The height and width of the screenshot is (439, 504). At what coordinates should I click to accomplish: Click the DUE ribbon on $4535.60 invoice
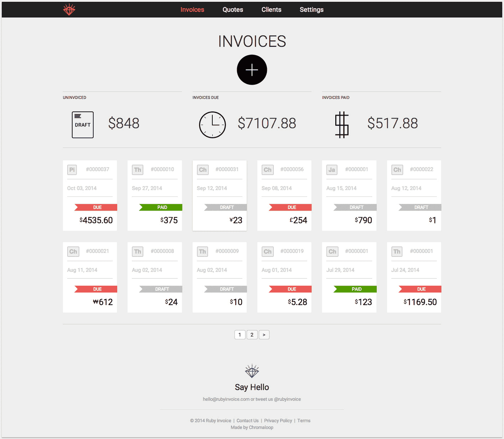(x=96, y=207)
